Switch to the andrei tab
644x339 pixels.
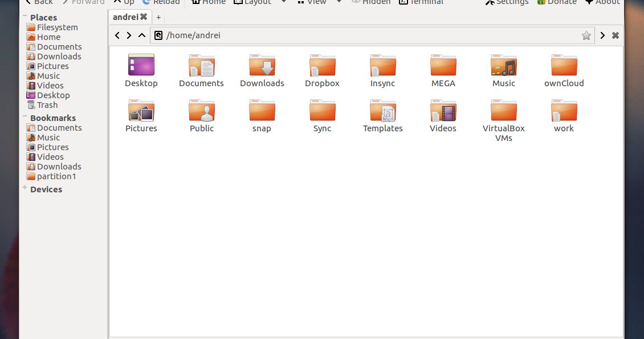click(125, 17)
